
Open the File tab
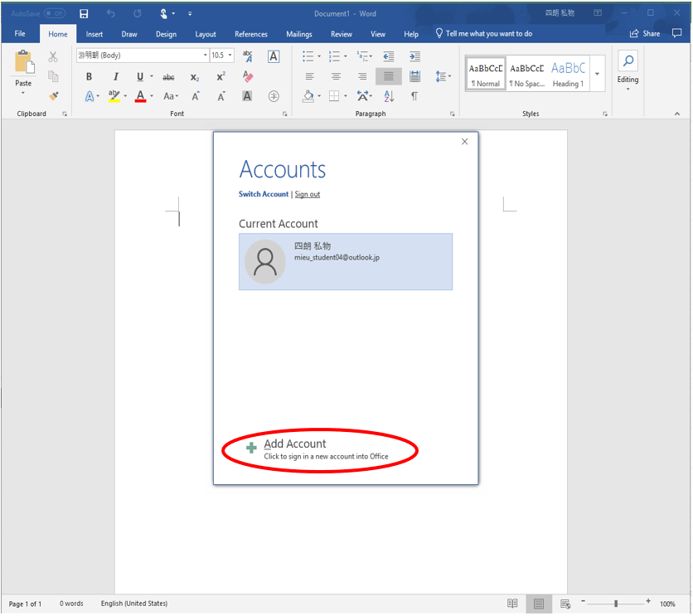coord(20,34)
